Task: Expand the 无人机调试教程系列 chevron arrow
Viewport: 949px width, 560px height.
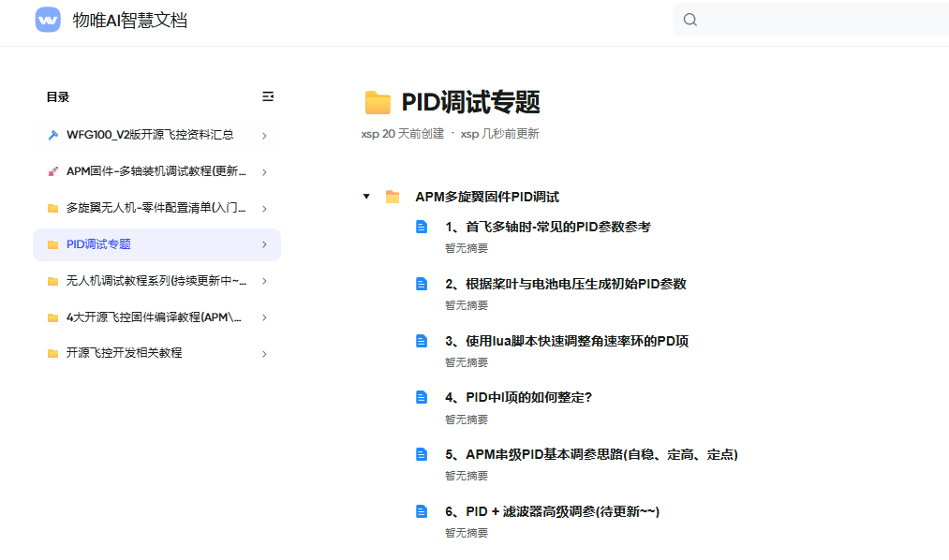Action: pyautogui.click(x=264, y=281)
